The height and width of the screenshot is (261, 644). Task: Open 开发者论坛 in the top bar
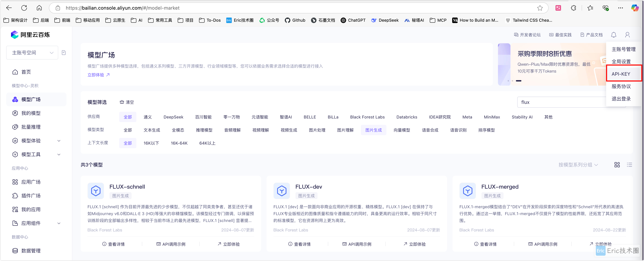pyautogui.click(x=527, y=35)
